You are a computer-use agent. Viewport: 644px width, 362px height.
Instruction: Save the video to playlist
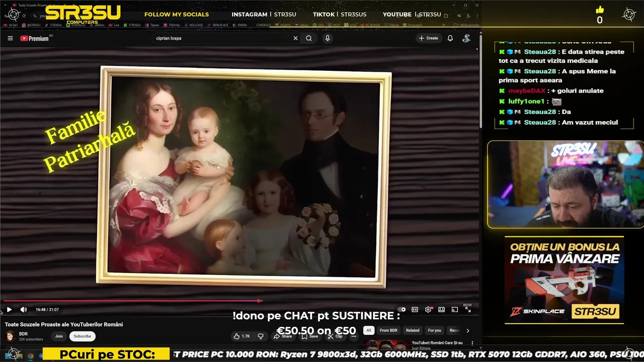[x=310, y=336]
